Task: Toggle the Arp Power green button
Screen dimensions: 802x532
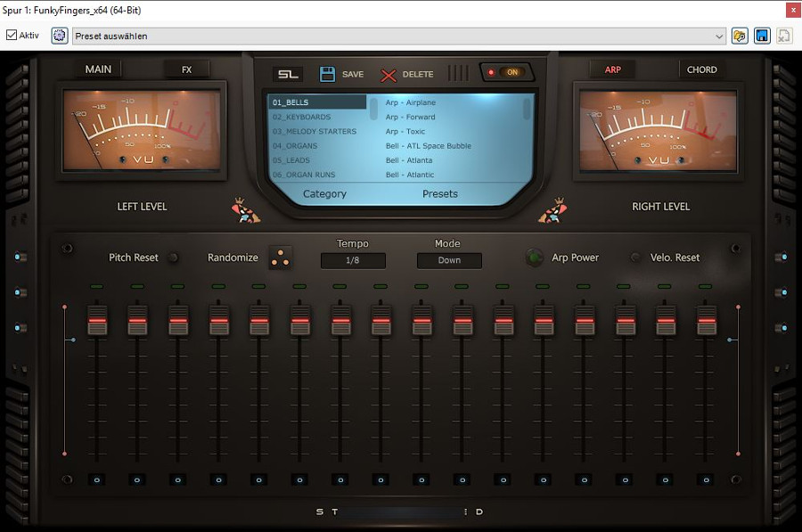Action: [x=535, y=258]
